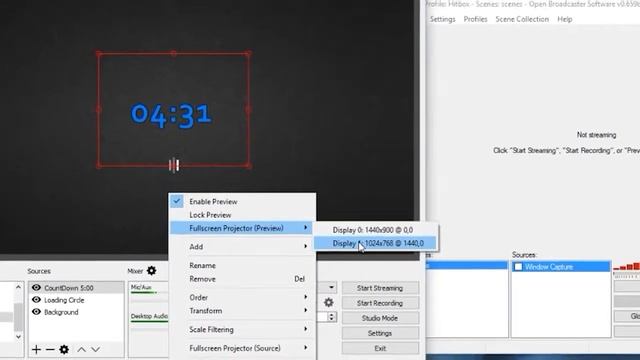
Task: Click Start Recording button
Action: (380, 303)
